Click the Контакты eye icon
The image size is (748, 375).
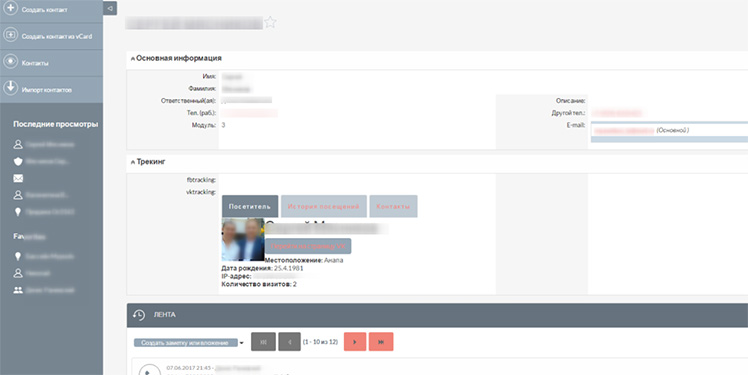pos(10,62)
